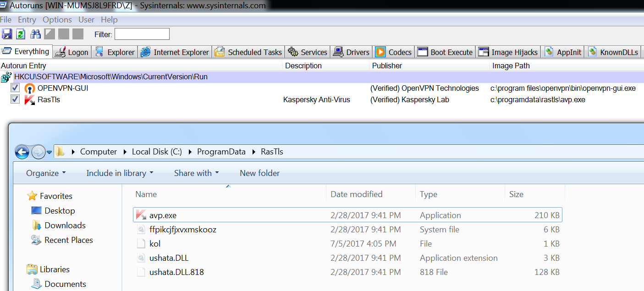Click the Explorer Forward arrow button
This screenshot has height=291, width=644.
(38, 152)
